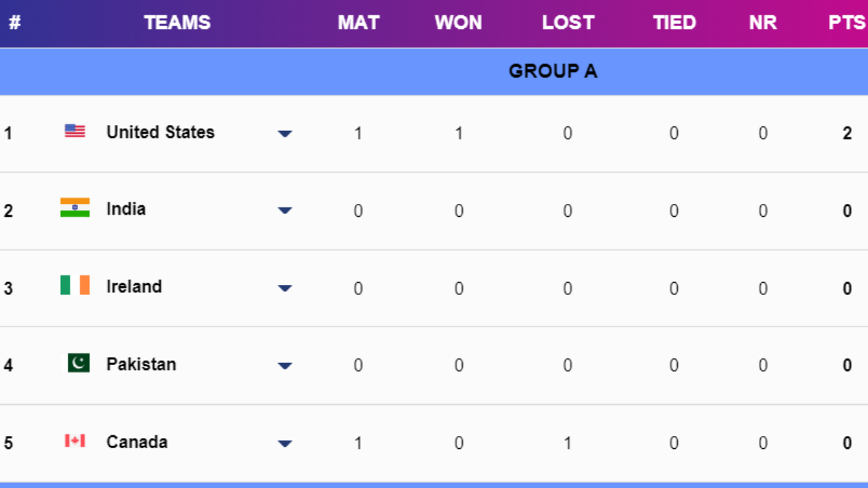Screen dimensions: 868x488
Task: Click the Pakistan flag icon
Action: tap(78, 363)
